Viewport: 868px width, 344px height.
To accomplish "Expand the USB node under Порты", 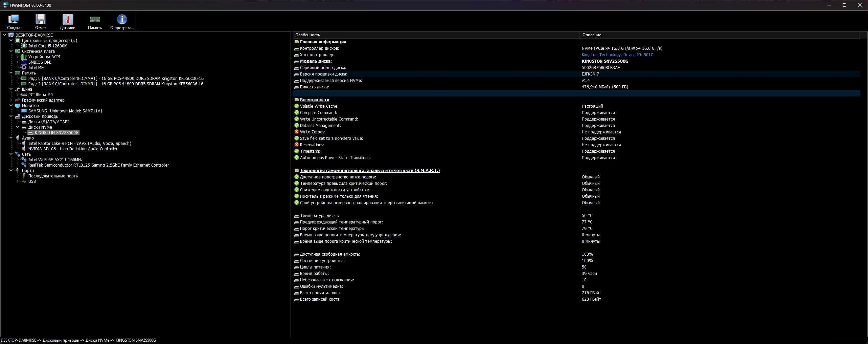I will (17, 181).
